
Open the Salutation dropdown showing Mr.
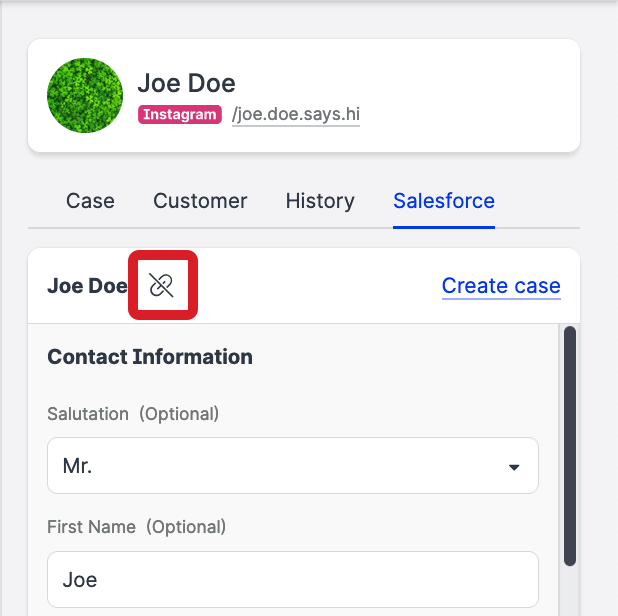tap(280, 466)
